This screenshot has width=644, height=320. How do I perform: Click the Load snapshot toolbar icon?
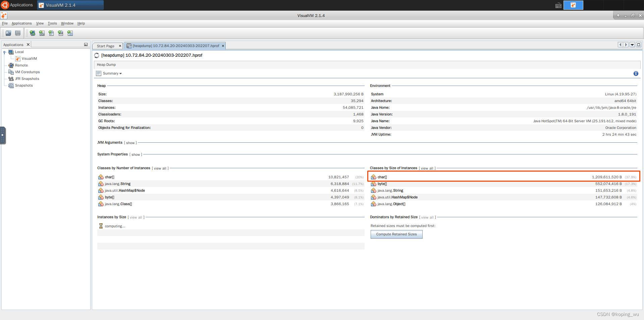[x=8, y=33]
